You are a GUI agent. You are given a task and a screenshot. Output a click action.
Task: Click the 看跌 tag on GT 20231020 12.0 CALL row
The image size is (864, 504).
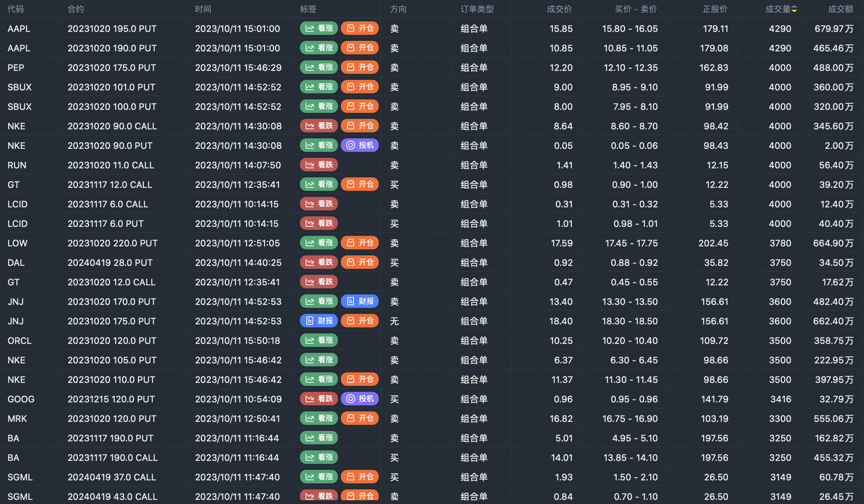tap(319, 282)
